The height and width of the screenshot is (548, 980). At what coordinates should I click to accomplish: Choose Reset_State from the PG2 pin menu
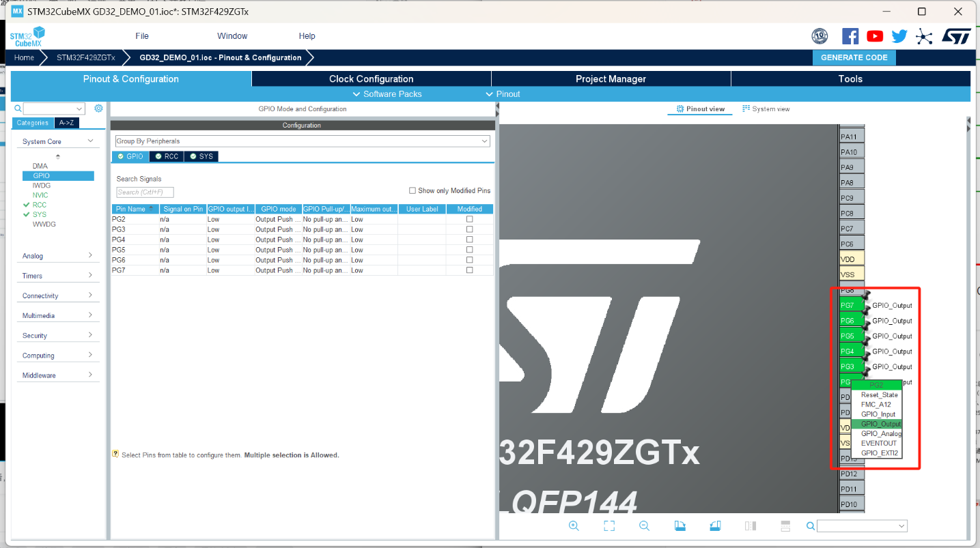coord(878,395)
